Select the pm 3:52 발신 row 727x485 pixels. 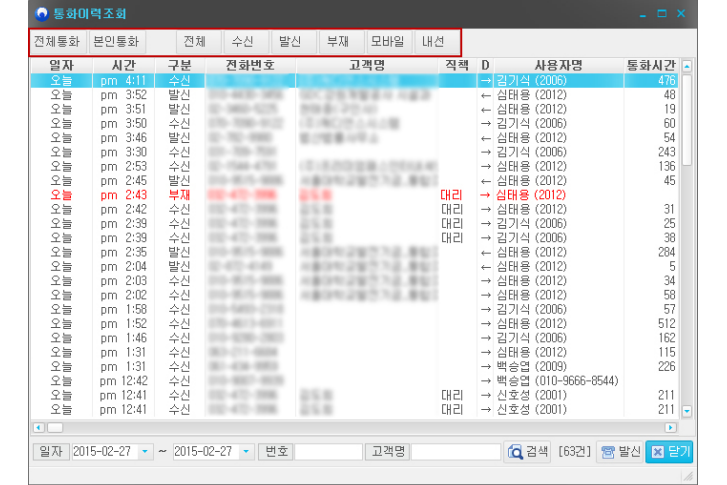[355, 95]
